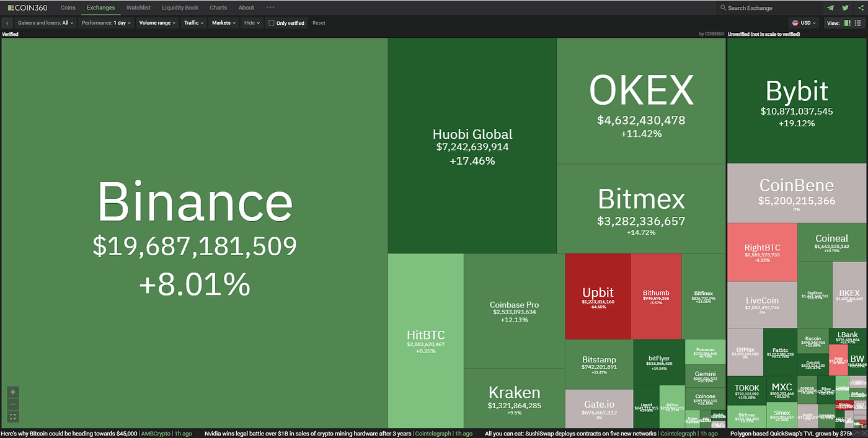Click the Reset filters button

pyautogui.click(x=319, y=23)
